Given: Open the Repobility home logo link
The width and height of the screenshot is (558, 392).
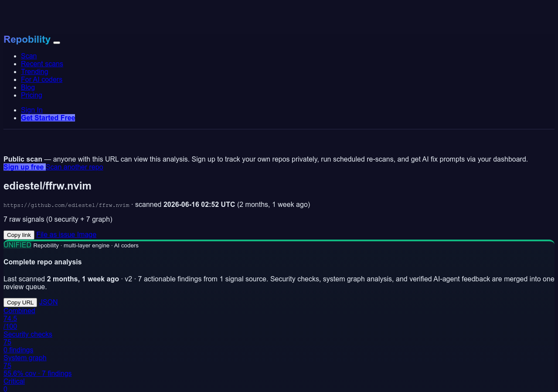Looking at the screenshot, I should point(27,39).
